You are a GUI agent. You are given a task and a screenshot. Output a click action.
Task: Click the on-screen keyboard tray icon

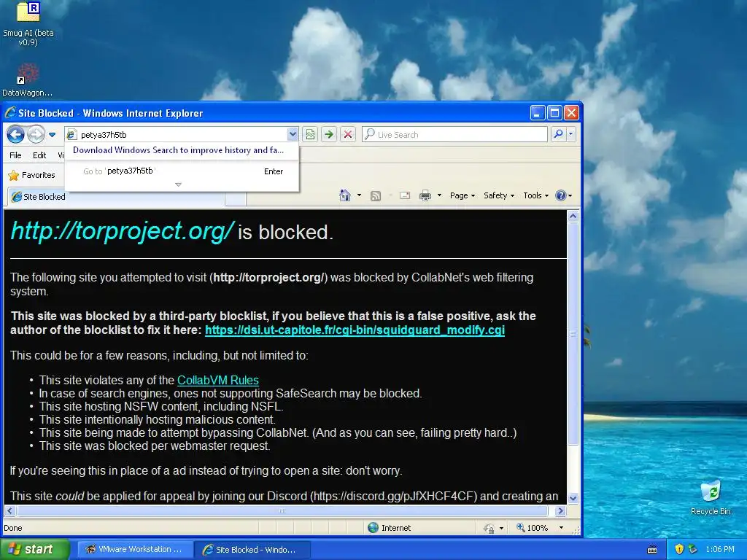click(x=652, y=550)
